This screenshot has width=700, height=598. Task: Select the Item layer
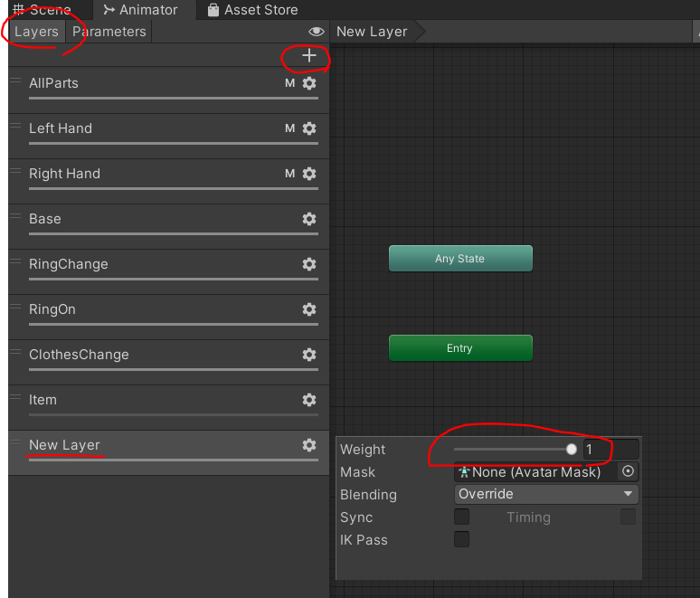169,407
